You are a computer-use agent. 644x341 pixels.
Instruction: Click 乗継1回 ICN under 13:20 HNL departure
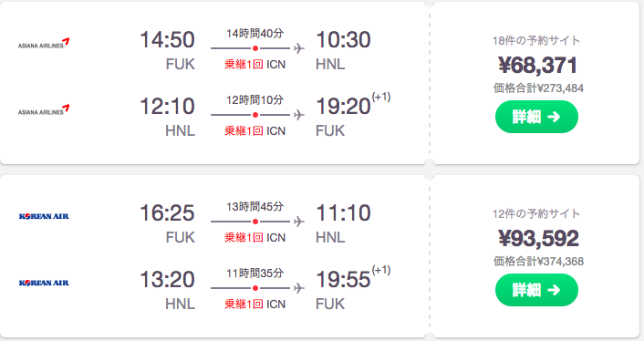254,304
